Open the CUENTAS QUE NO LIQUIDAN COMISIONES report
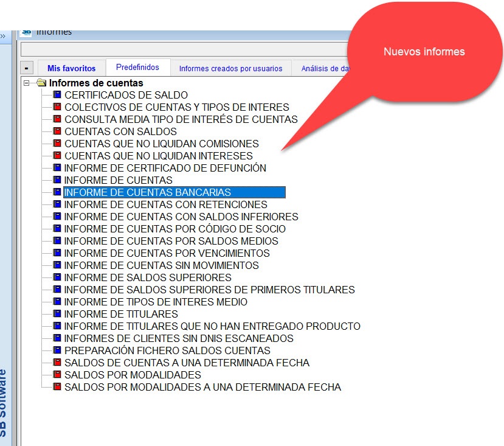The image size is (504, 446). pos(161,144)
